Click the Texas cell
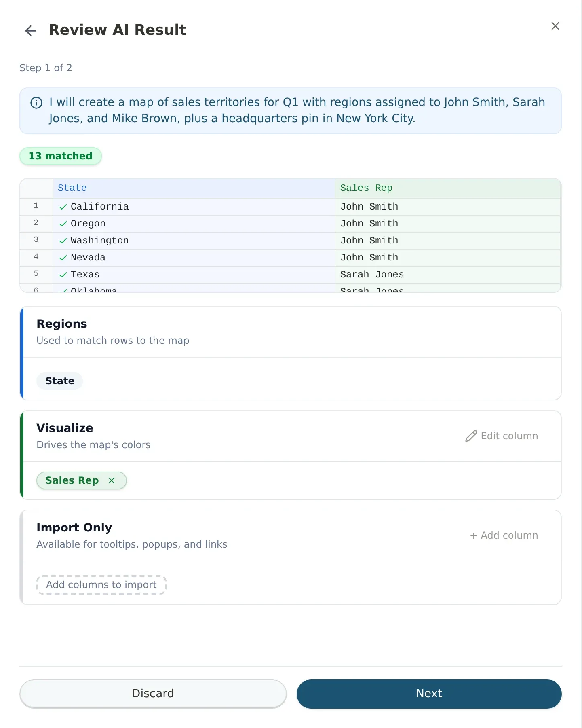Screen dimensions: 582x728 pyautogui.click(x=194, y=275)
